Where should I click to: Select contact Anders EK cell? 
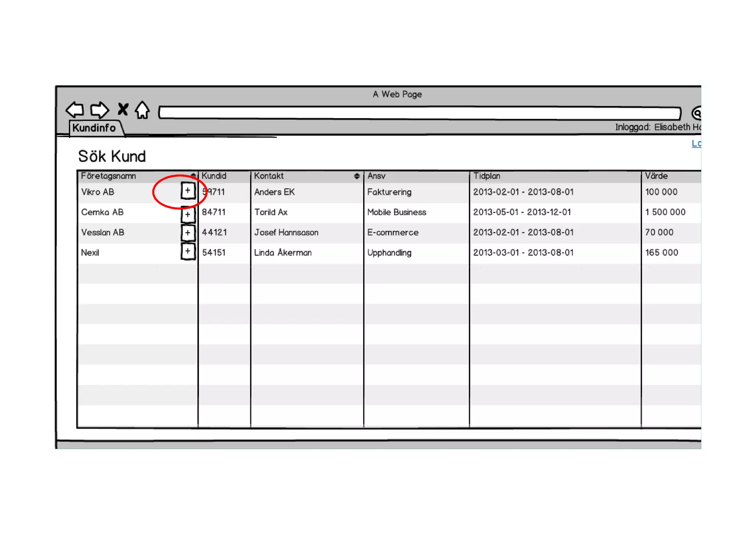(x=274, y=192)
